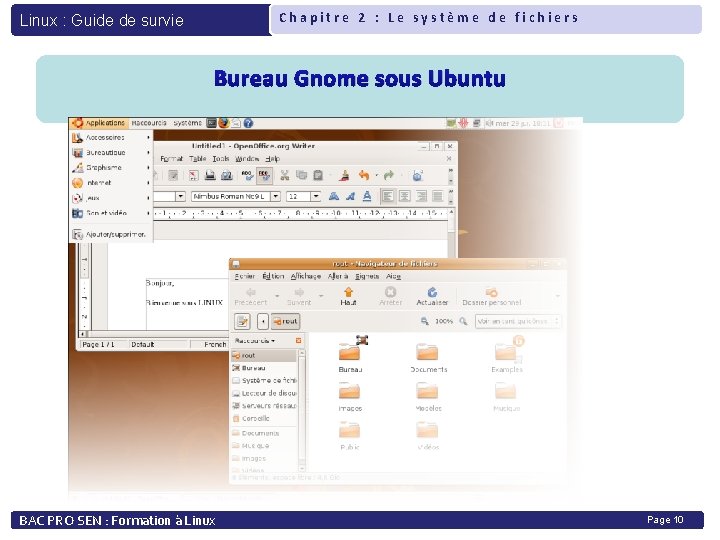The image size is (720, 540).
Task: Select Serveurs réseau in the sidebar
Action: tap(264, 405)
